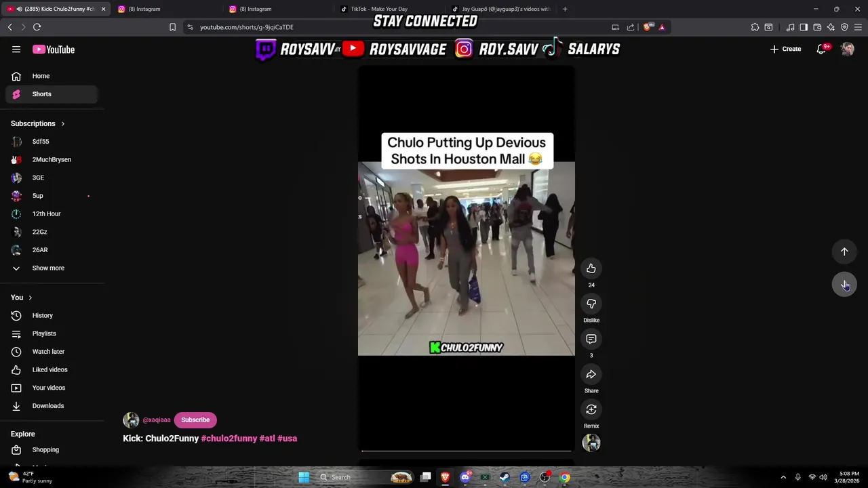Open the #chulo2funny hashtag
The image size is (868, 488).
pyautogui.click(x=229, y=439)
